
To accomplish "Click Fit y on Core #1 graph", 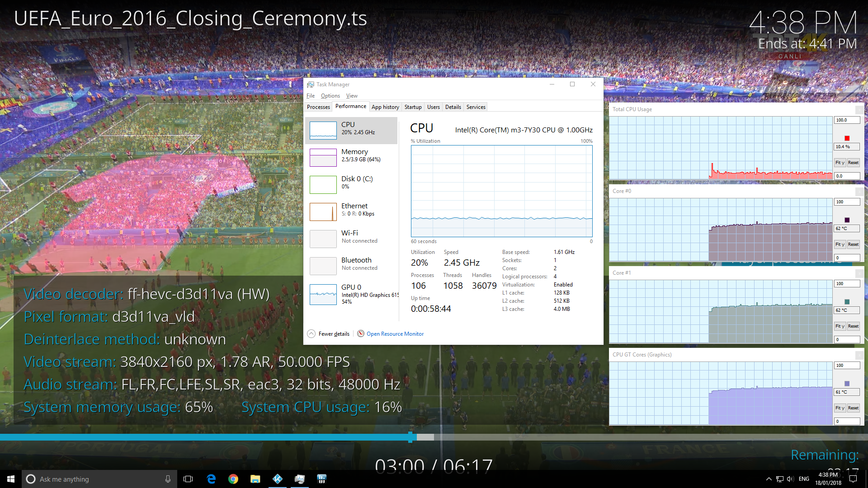I will [840, 326].
